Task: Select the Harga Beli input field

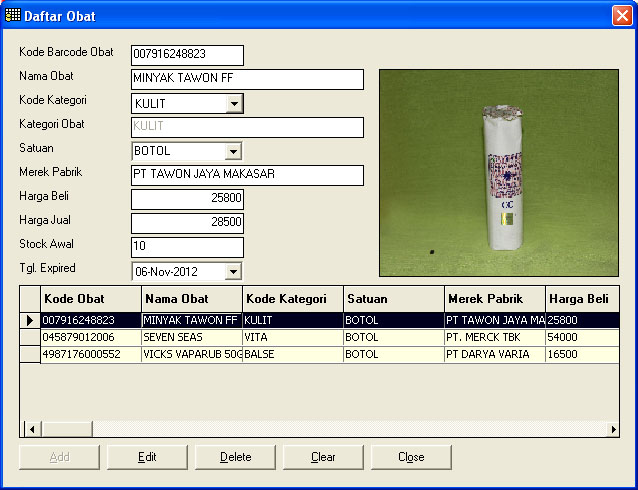Action: [187, 199]
